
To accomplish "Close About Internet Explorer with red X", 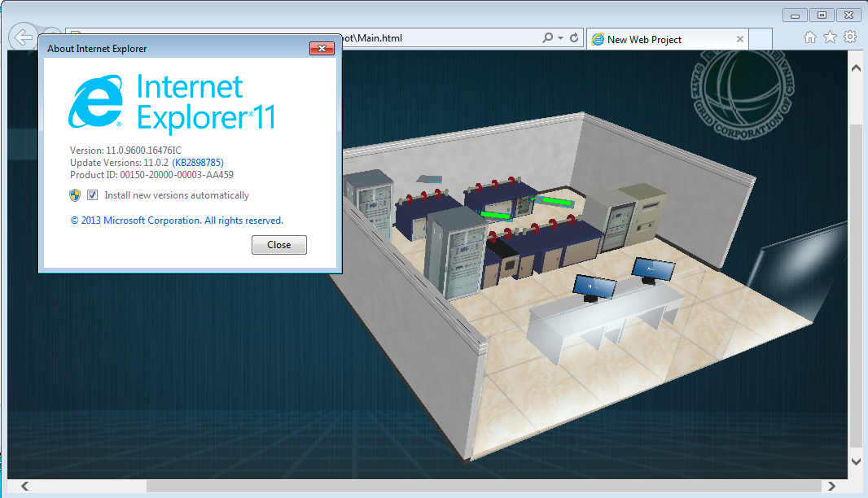I will tap(322, 48).
